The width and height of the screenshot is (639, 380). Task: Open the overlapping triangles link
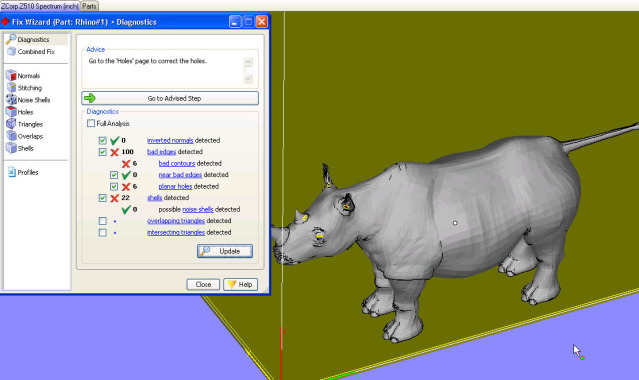(x=176, y=221)
